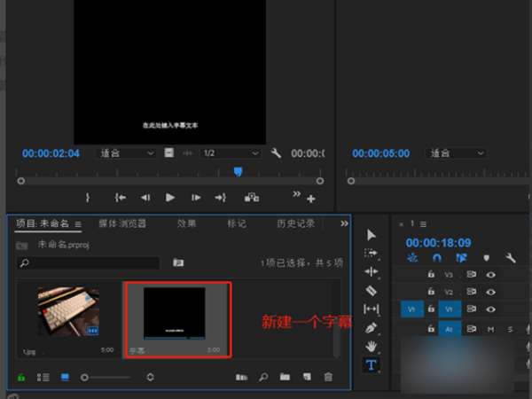
Task: Show more source monitor transport buttons
Action: [x=296, y=193]
